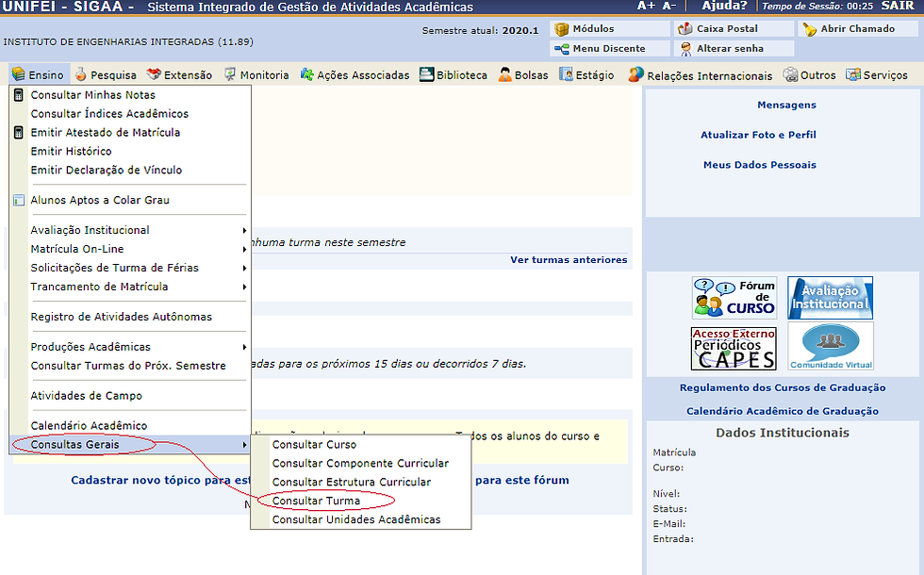
Task: Click calculator icon beside Emitir Atestado de Matrícula
Action: coord(19,133)
